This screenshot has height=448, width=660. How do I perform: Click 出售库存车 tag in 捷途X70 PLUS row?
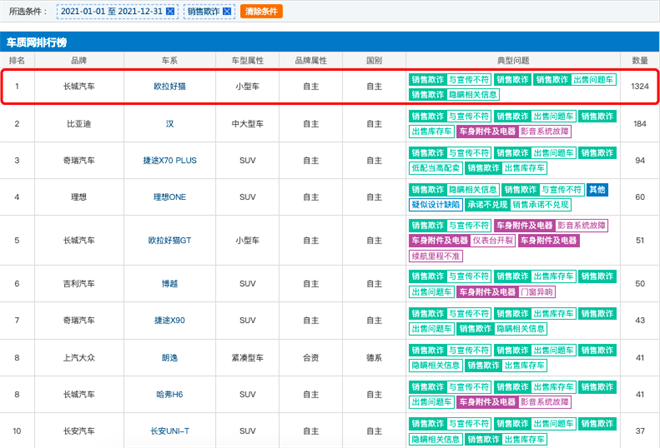point(524,168)
